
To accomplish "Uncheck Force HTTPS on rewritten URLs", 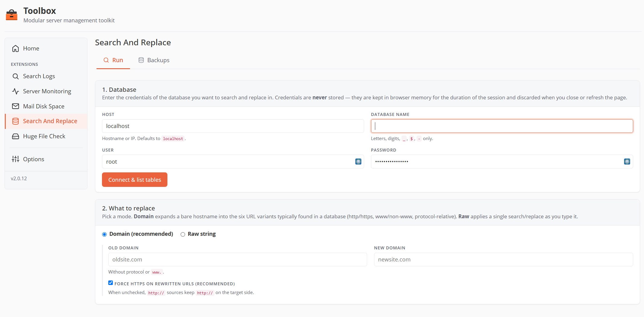I will [110, 283].
